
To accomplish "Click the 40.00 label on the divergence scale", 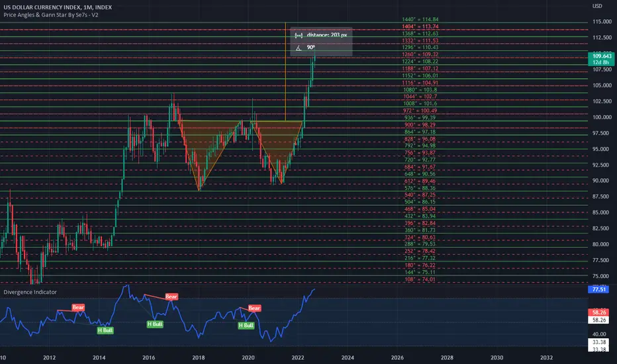I will pyautogui.click(x=598, y=334).
